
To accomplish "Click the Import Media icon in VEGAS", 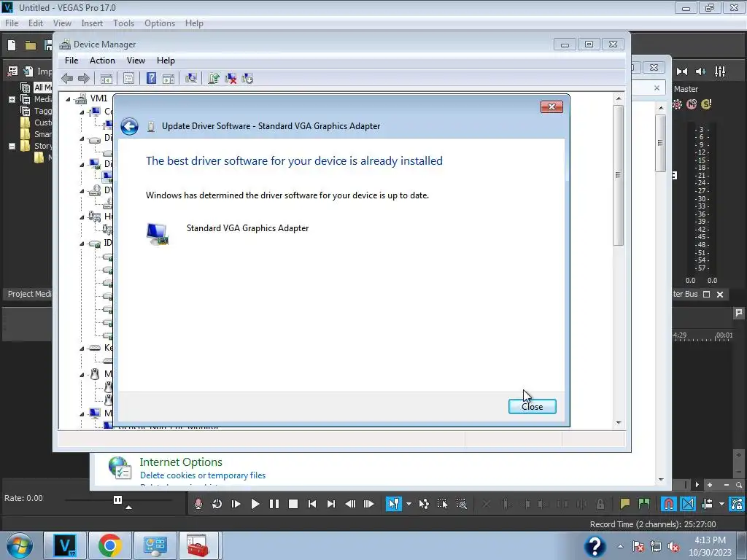I will click(28, 71).
